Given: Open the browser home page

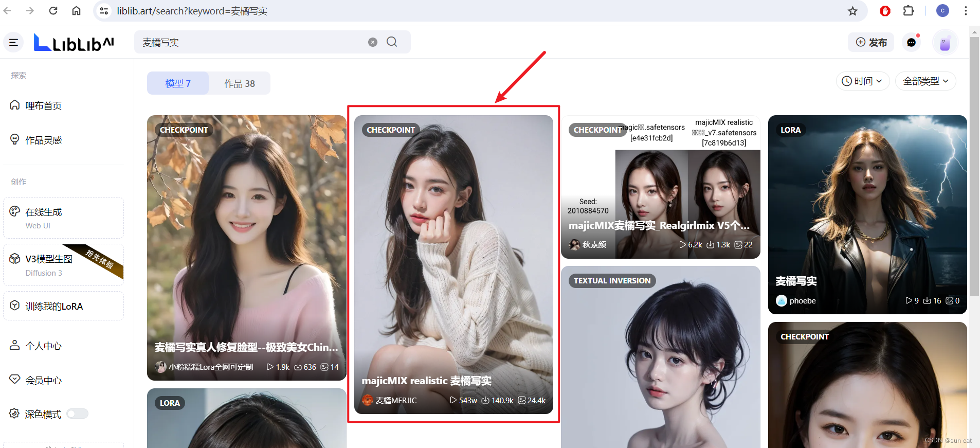Looking at the screenshot, I should [x=76, y=11].
